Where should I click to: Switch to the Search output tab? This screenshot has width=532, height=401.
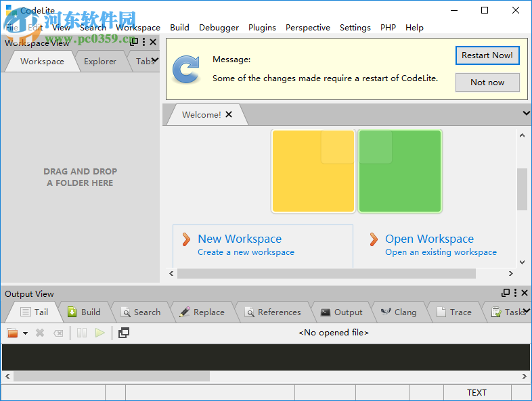click(141, 312)
